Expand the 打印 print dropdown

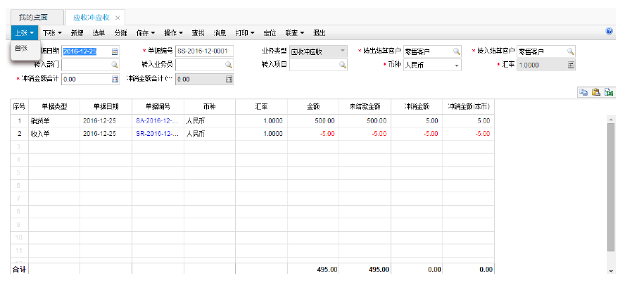(245, 32)
